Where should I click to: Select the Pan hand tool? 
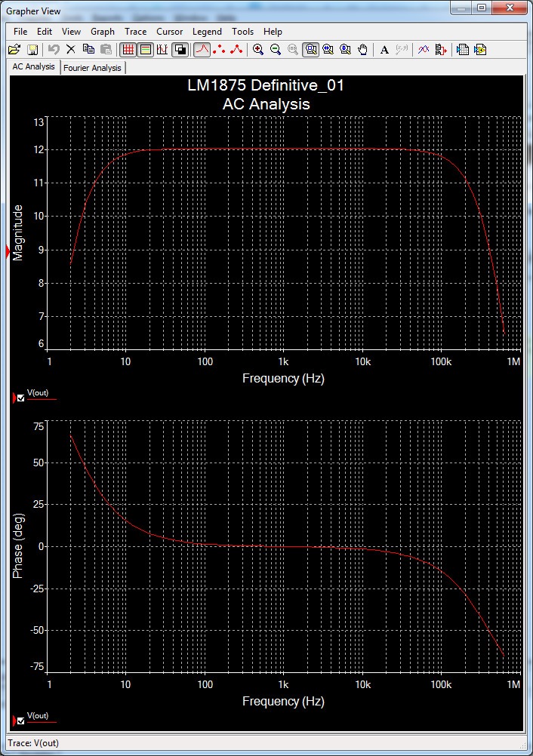point(362,49)
